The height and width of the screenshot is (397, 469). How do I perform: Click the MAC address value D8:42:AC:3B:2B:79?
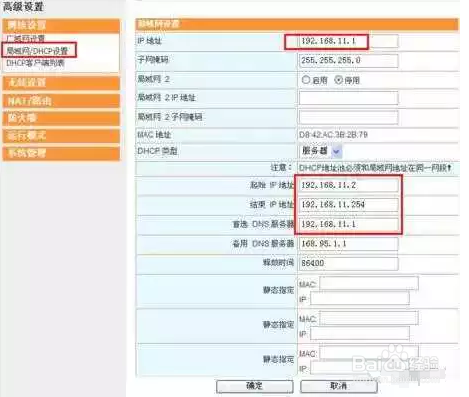(333, 135)
